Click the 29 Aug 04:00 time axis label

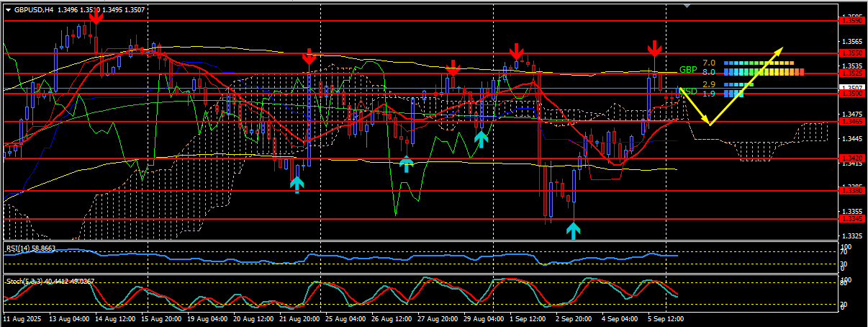(483, 318)
